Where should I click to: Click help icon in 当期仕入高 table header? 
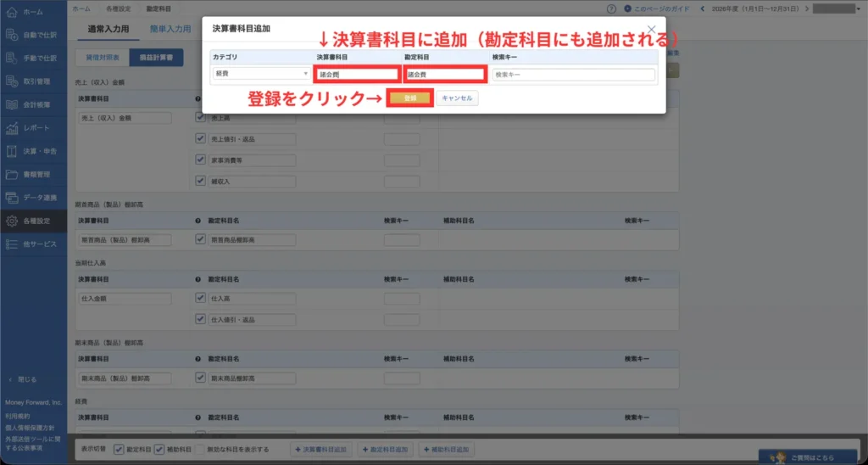coord(198,279)
